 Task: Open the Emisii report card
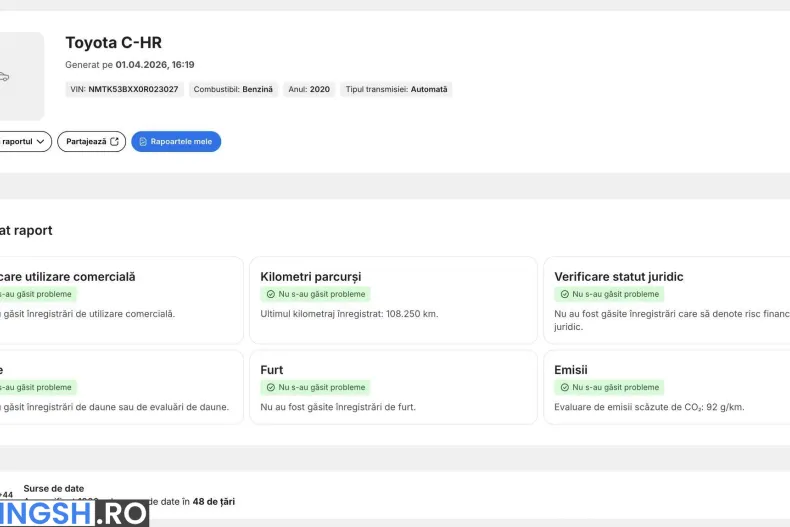[x=667, y=387]
